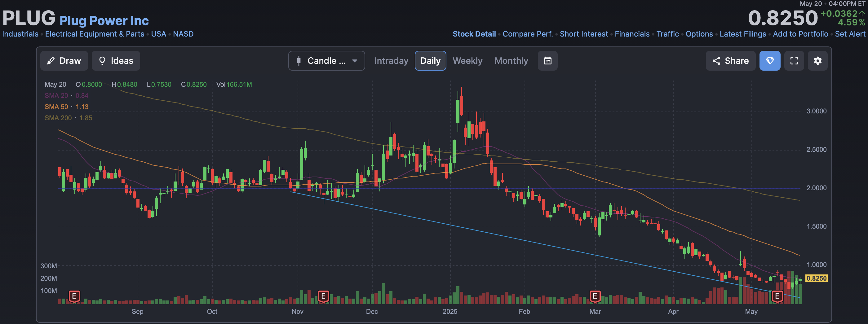Click Add to Portfolio link
The width and height of the screenshot is (868, 324).
(x=800, y=34)
